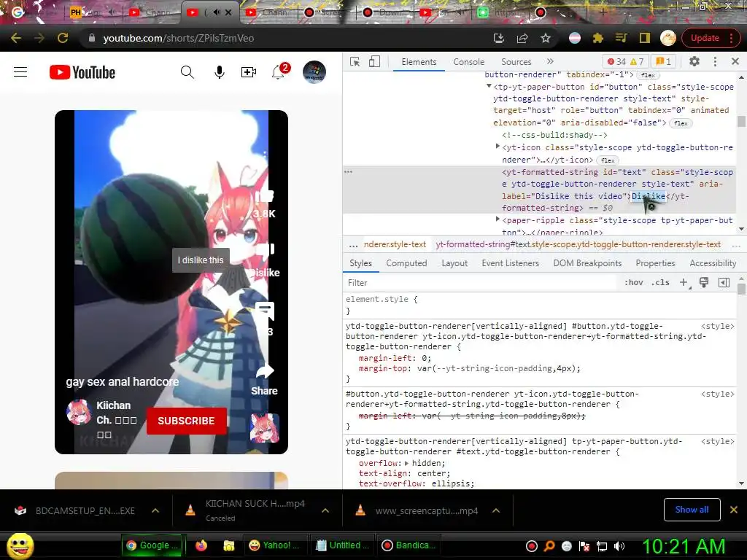Click the Styles filter input
This screenshot has height=560, width=747.
(x=481, y=283)
